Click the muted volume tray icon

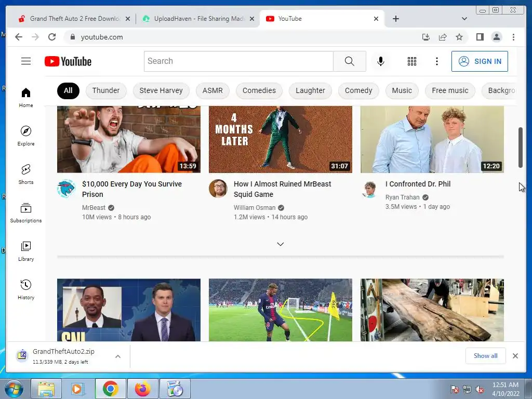[x=480, y=389]
